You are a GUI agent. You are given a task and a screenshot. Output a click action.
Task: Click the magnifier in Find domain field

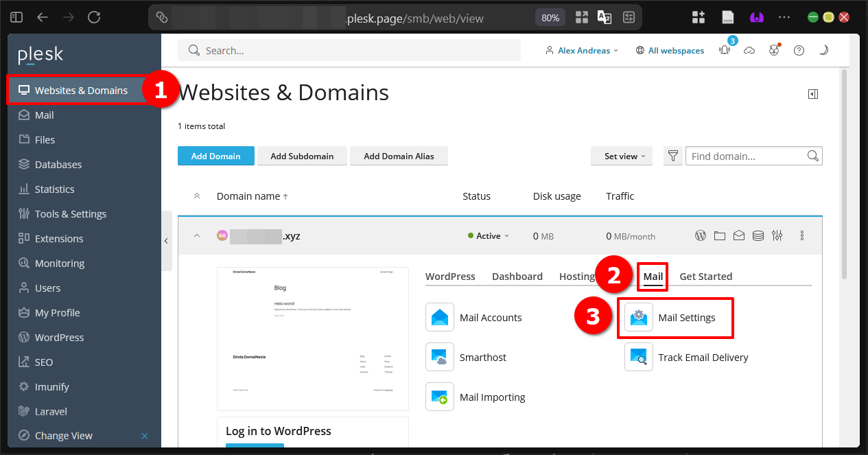pos(813,156)
